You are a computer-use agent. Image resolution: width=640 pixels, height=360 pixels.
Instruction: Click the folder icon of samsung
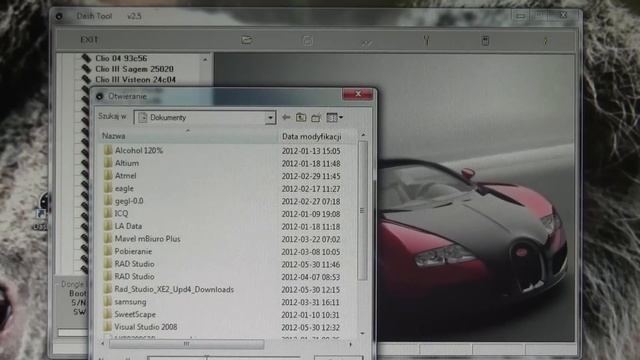coord(108,302)
